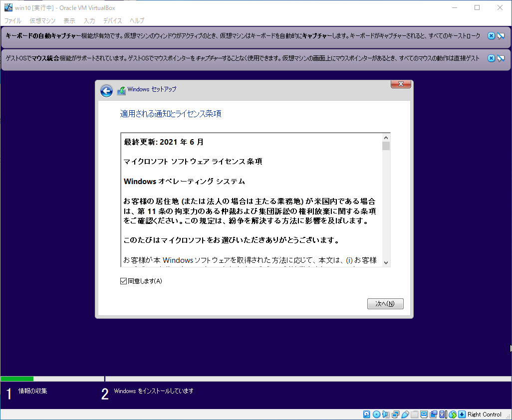Click the 最終更新: 2021 年 6 月 line
This screenshot has height=420, width=512.
click(164, 142)
